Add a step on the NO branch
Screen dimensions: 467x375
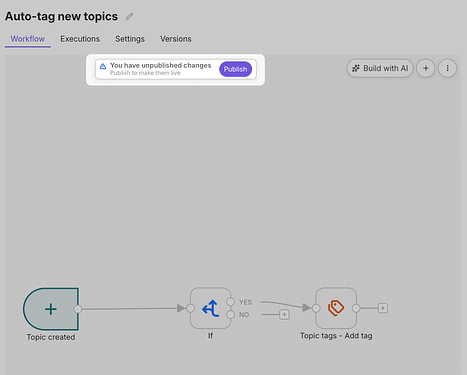[x=284, y=315]
